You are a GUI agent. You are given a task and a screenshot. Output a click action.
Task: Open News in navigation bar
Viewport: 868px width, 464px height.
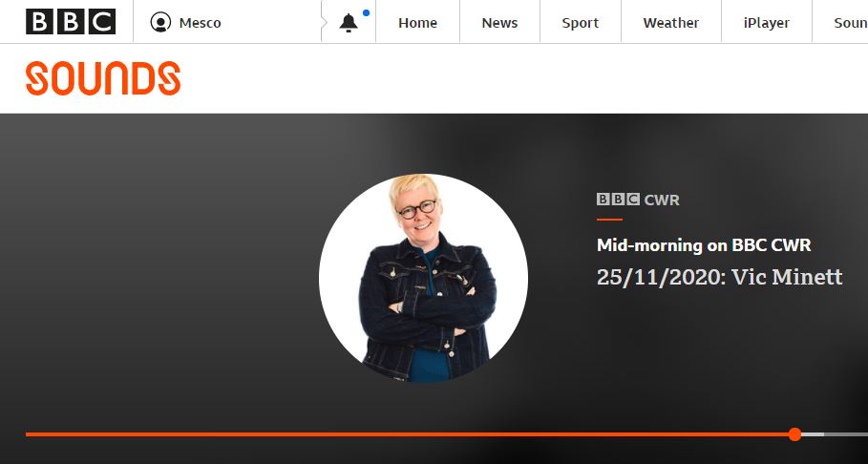tap(499, 23)
